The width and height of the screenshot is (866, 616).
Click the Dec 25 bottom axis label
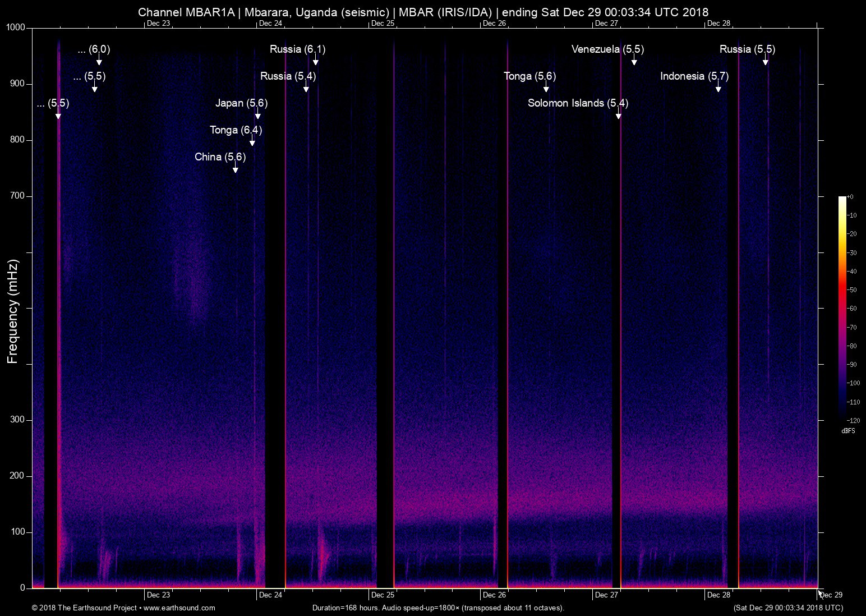[383, 595]
